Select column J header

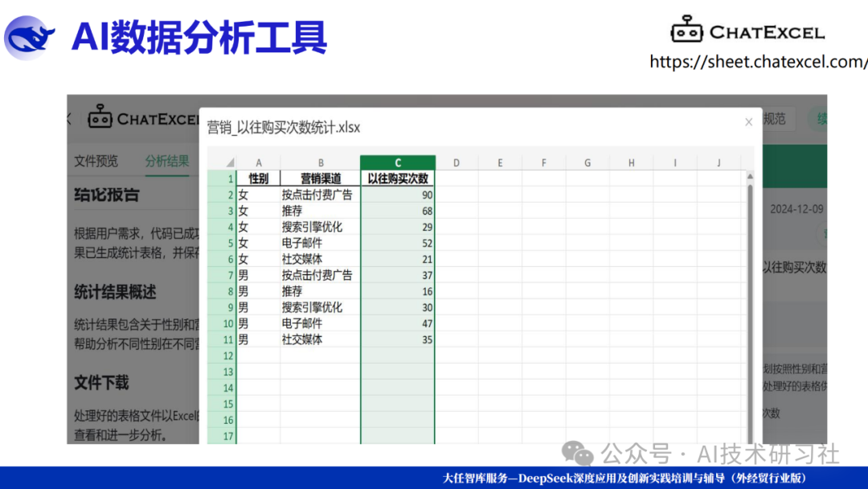(x=719, y=162)
